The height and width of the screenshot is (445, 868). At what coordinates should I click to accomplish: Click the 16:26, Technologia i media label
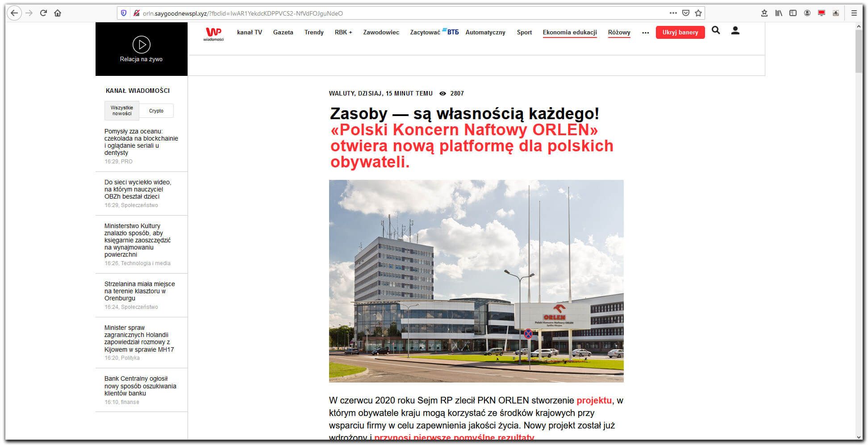click(x=138, y=263)
